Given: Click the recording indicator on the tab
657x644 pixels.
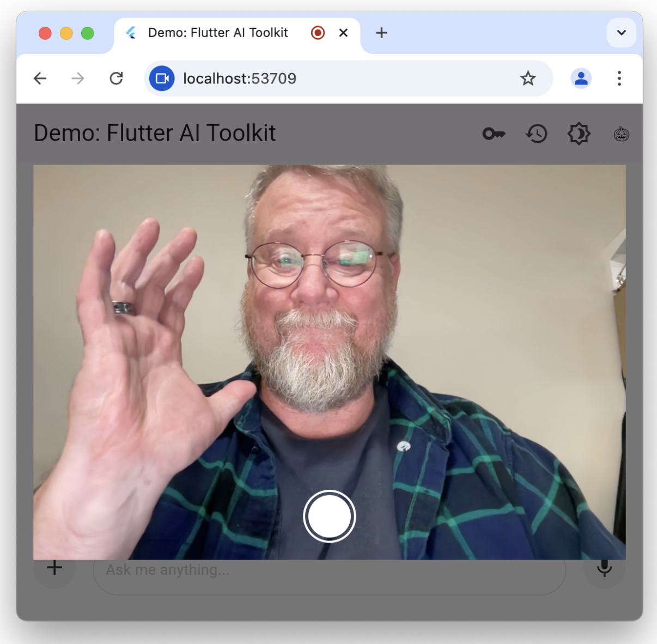Looking at the screenshot, I should click(318, 33).
